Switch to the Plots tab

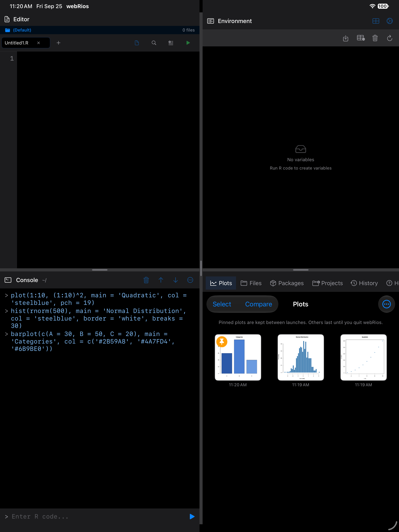click(221, 283)
